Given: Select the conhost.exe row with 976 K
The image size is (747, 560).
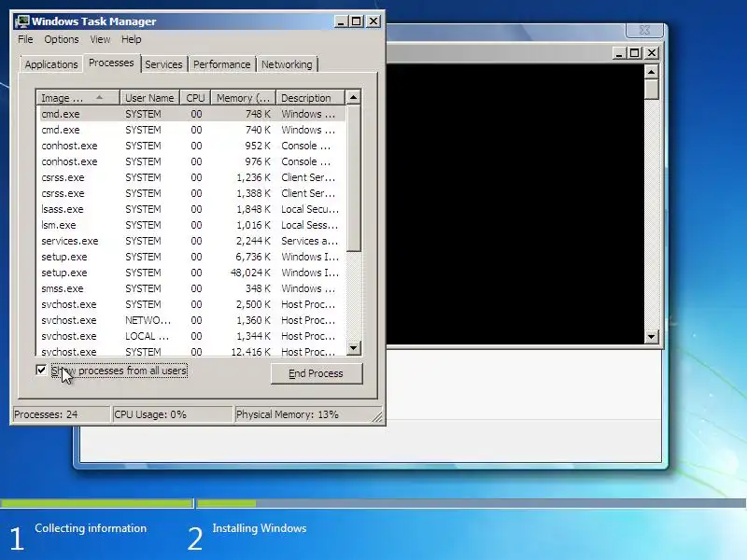Looking at the screenshot, I should click(x=190, y=161).
